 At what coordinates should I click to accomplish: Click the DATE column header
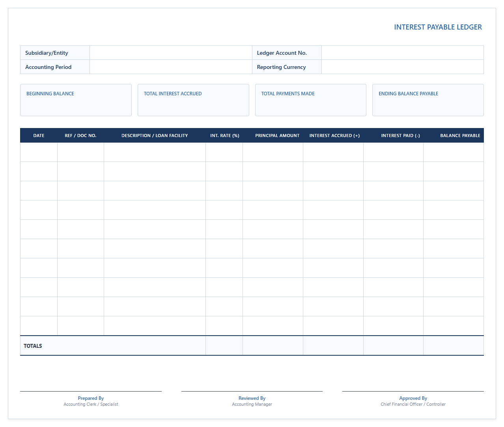pos(39,136)
